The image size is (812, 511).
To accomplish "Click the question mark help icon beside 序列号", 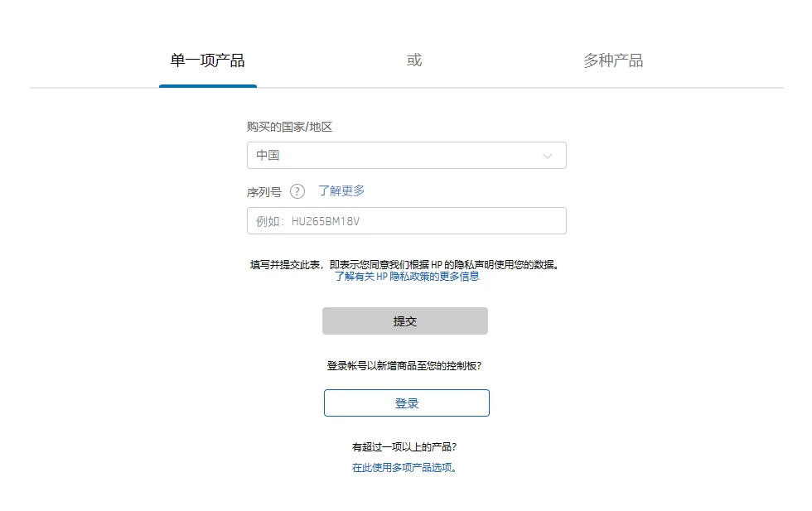I will tap(297, 192).
